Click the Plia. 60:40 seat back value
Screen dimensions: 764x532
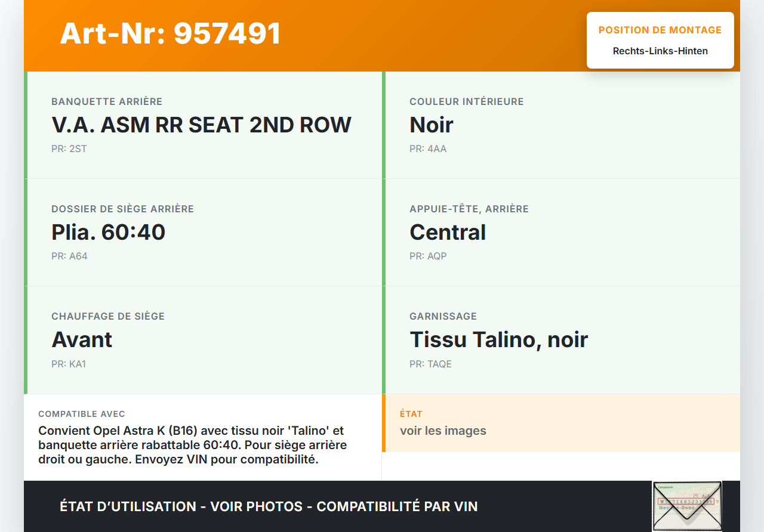point(108,232)
